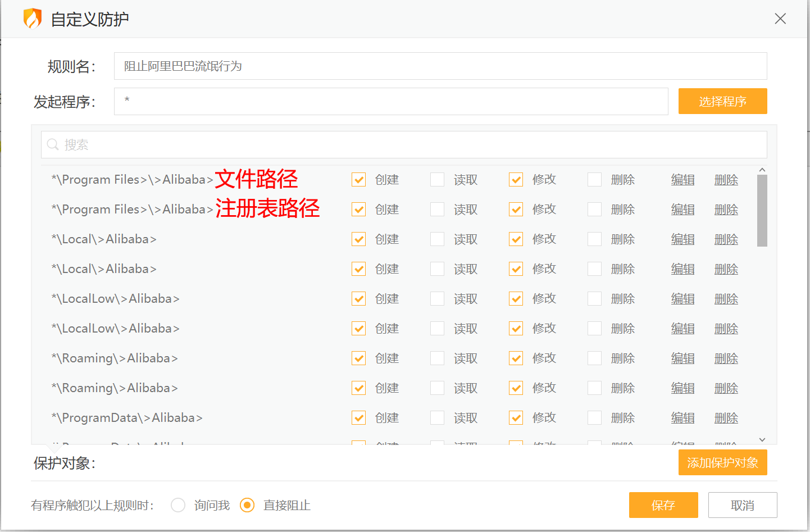810x532 pixels.
Task: Cancel the dialog with 取消 button
Action: (x=743, y=505)
